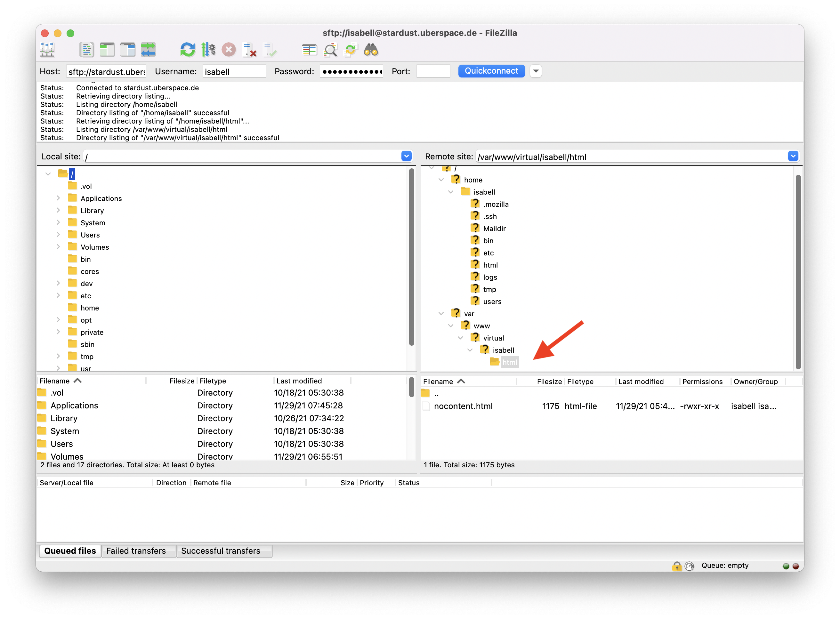This screenshot has height=619, width=840.
Task: Cancel the current operation
Action: [x=229, y=49]
